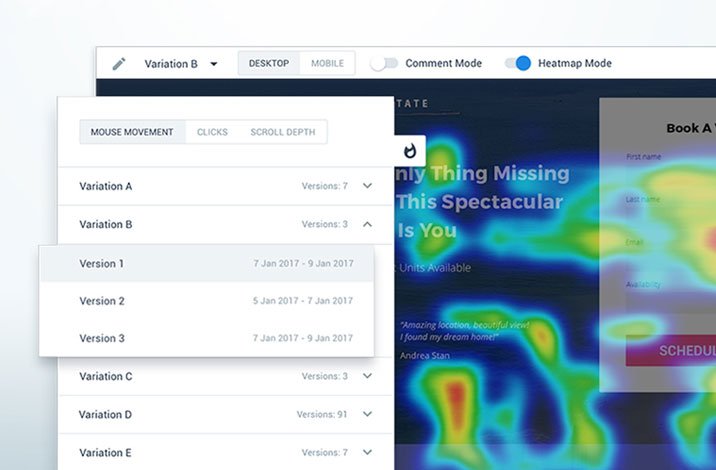Switch to the DESKTOP view tab
The width and height of the screenshot is (716, 470).
pyautogui.click(x=269, y=63)
